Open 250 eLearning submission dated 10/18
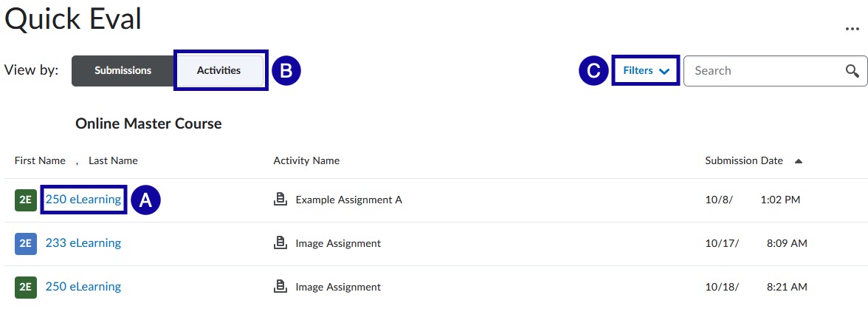The width and height of the screenshot is (868, 309). tap(83, 287)
